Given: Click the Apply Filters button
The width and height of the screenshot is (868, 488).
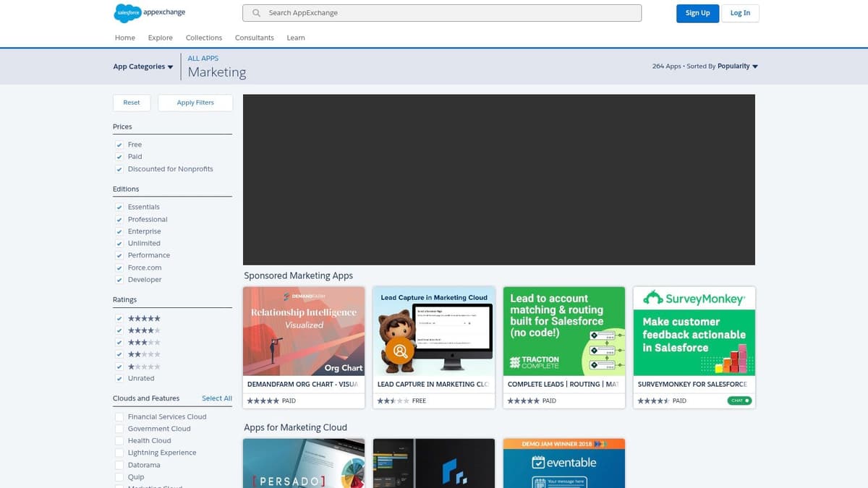Looking at the screenshot, I should click(x=195, y=103).
